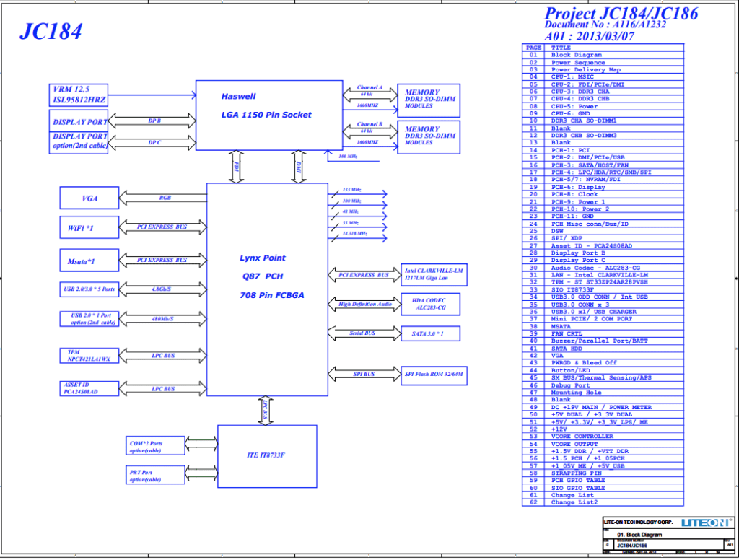This screenshot has height=560, width=739.
Task: Click the RGB bus arrow label
Action: click(x=165, y=198)
